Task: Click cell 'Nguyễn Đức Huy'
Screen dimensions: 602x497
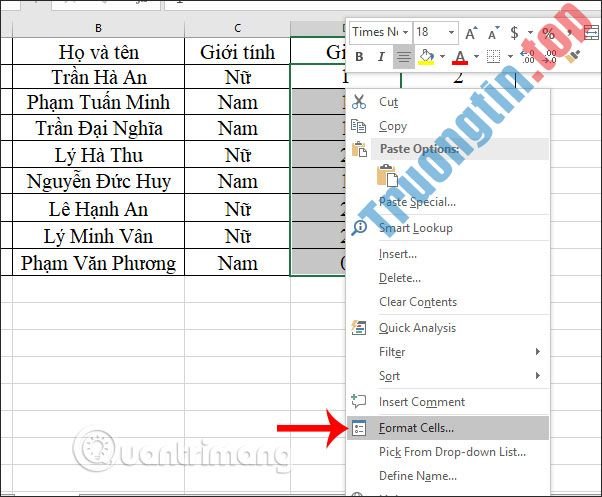Action: point(98,181)
